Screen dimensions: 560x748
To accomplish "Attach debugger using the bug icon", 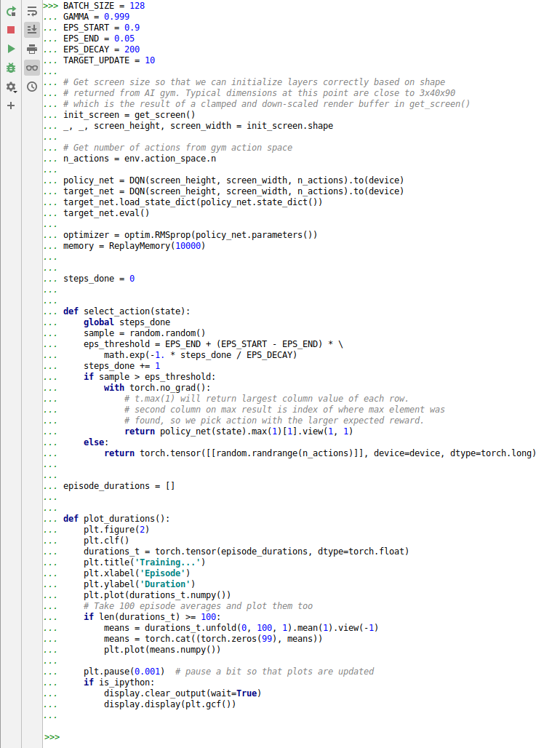I will click(x=11, y=68).
